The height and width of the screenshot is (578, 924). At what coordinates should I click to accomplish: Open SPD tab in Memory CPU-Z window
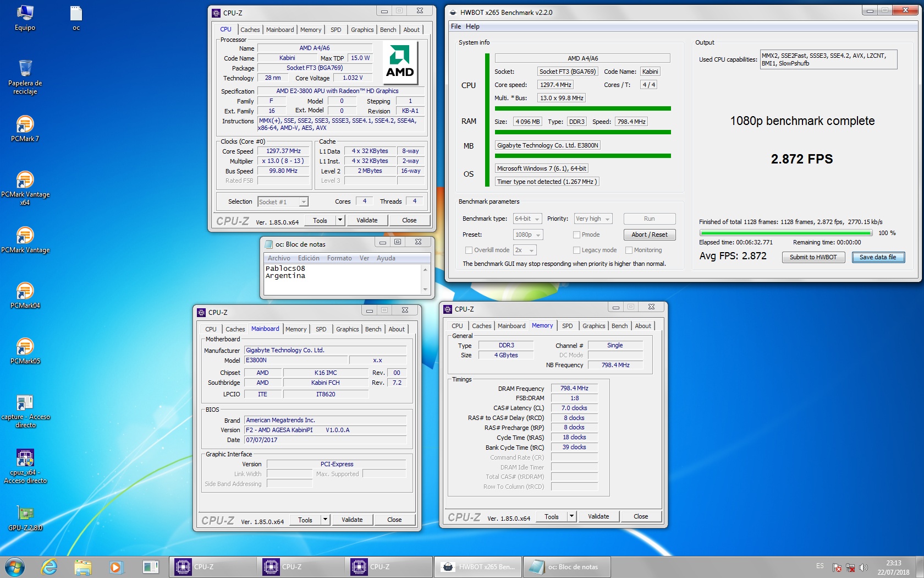(567, 326)
